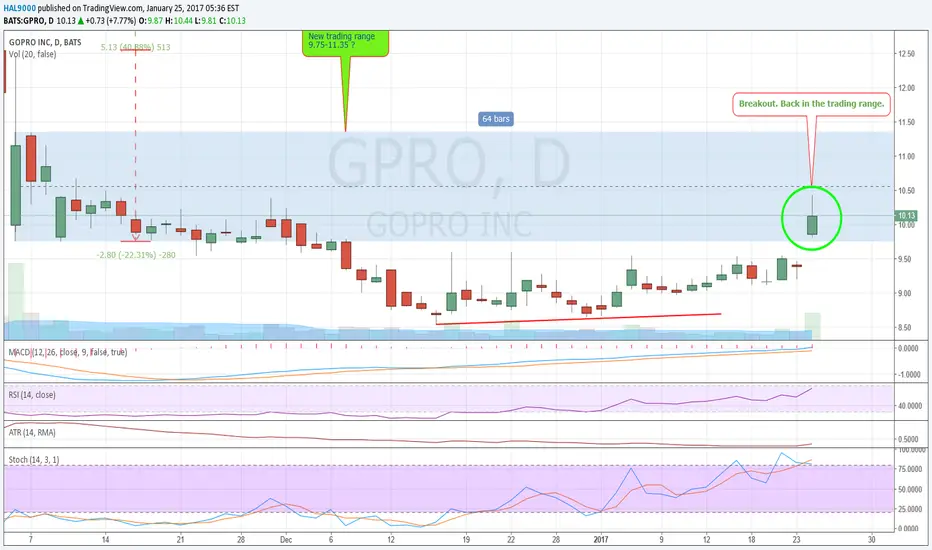Click the 'ATR (14, RMA)' indicator label
This screenshot has width=932, height=550.
(x=32, y=433)
